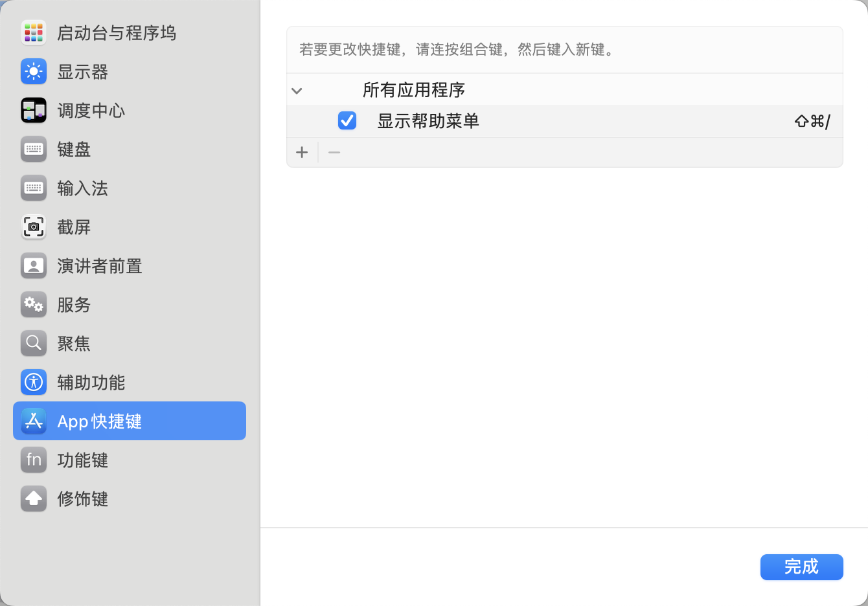This screenshot has width=868, height=606.
Task: Click the Accessibility (辅助功能) icon
Action: [34, 382]
